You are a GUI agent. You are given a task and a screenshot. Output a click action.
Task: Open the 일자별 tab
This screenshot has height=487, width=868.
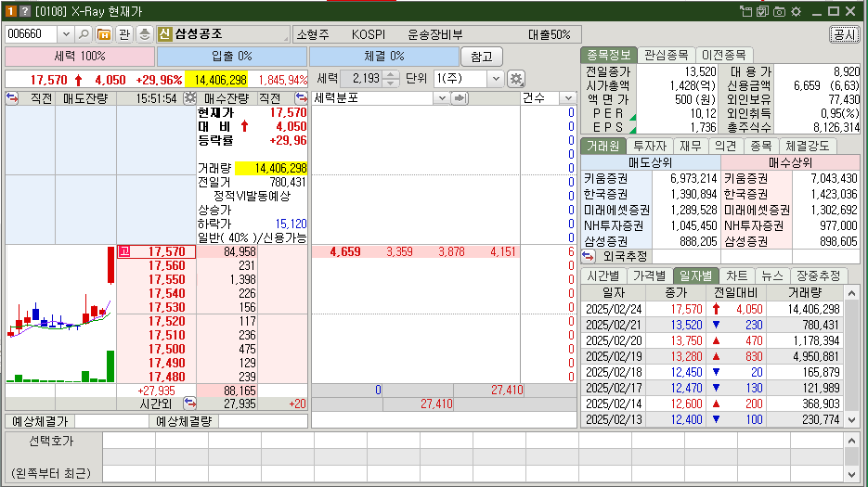point(696,276)
